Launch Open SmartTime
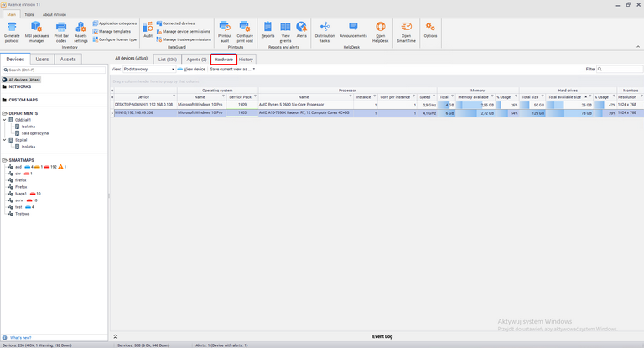This screenshot has height=348, width=644. tap(406, 32)
